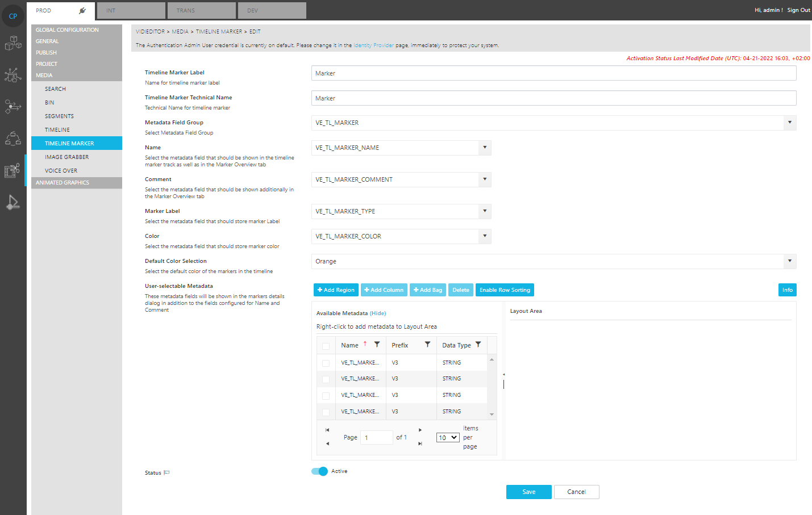Open the Data Type column filter icon

pos(478,345)
